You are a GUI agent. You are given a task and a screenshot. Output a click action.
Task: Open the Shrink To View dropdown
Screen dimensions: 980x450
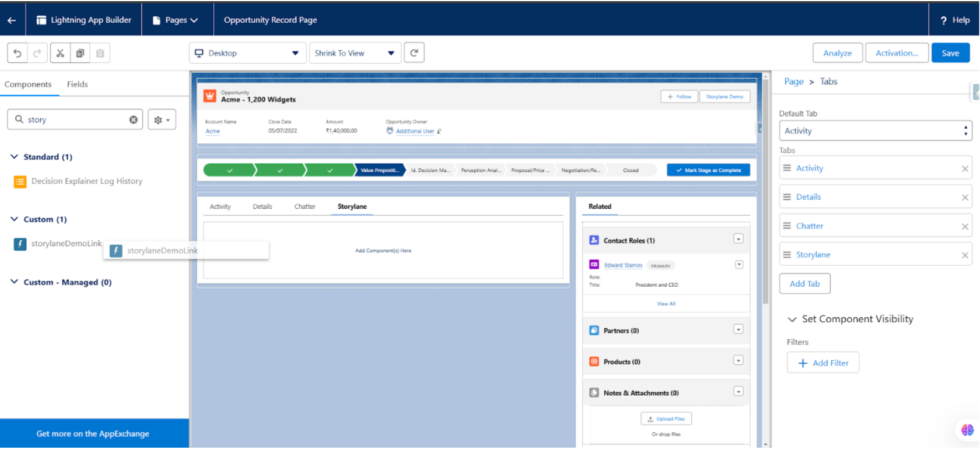pyautogui.click(x=354, y=53)
